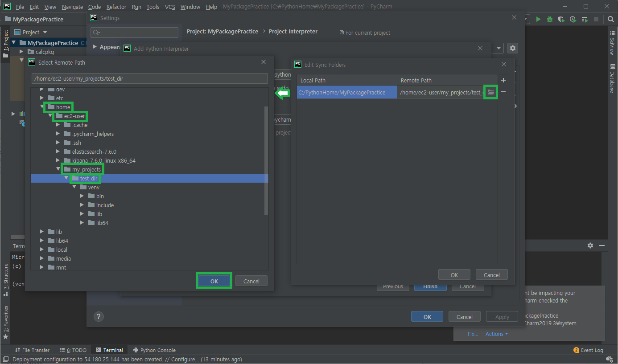
Task: Launch the Profile run icon in toolbar
Action: pos(573,19)
